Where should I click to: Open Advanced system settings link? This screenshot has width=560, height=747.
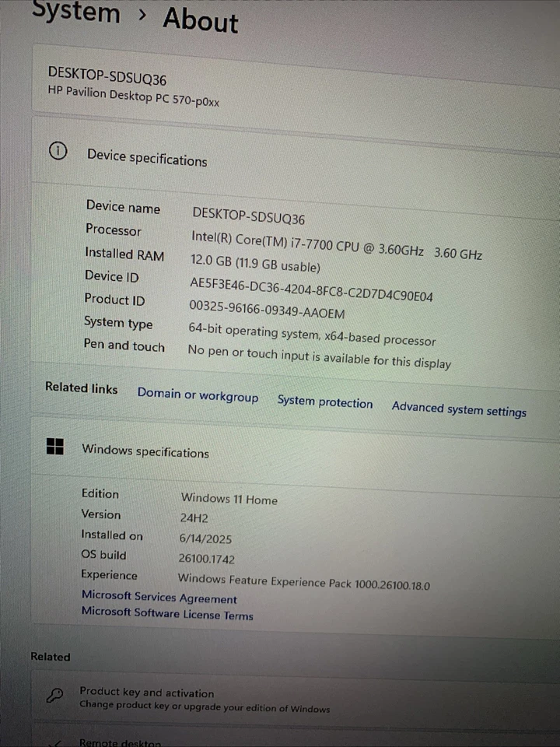459,410
